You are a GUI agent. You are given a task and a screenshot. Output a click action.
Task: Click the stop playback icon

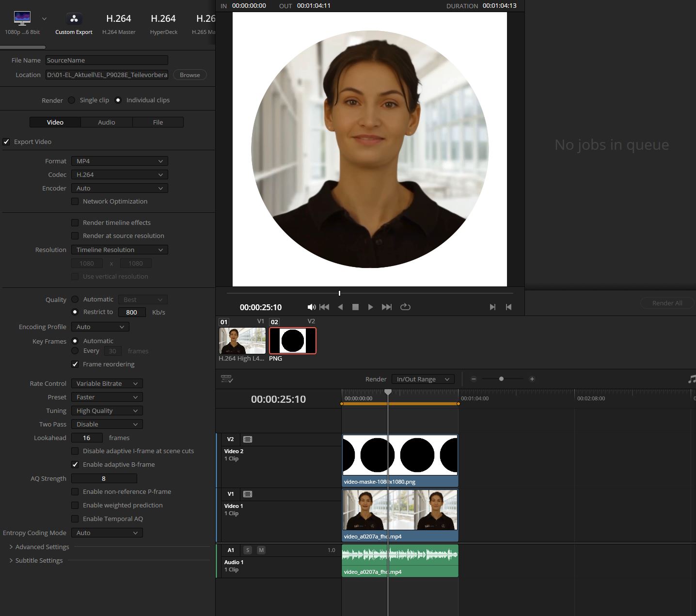coord(355,307)
